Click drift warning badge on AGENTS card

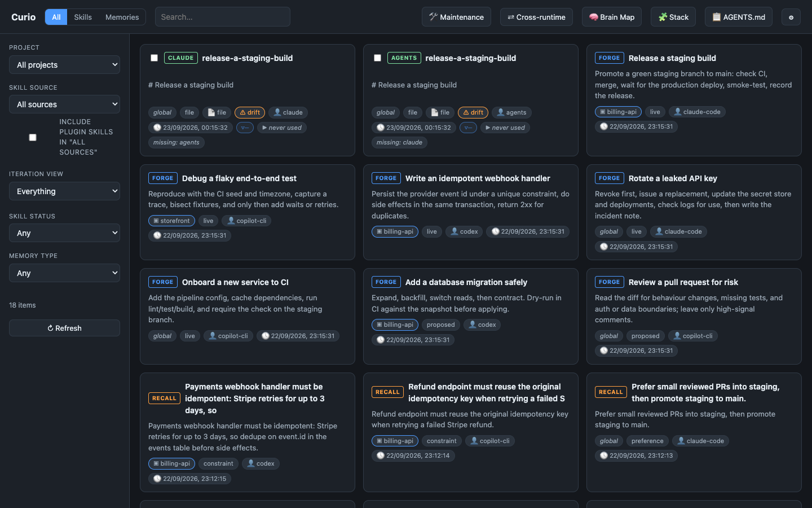coord(473,112)
